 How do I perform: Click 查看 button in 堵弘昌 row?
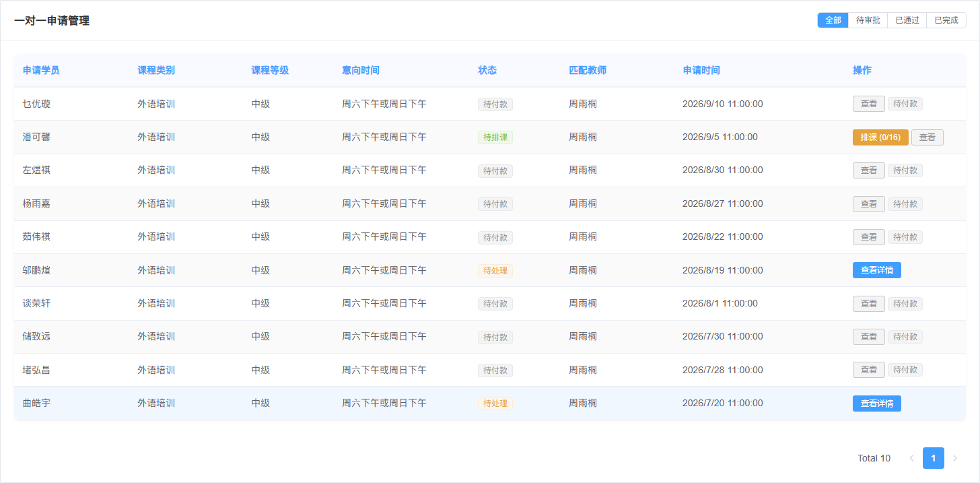click(x=869, y=370)
